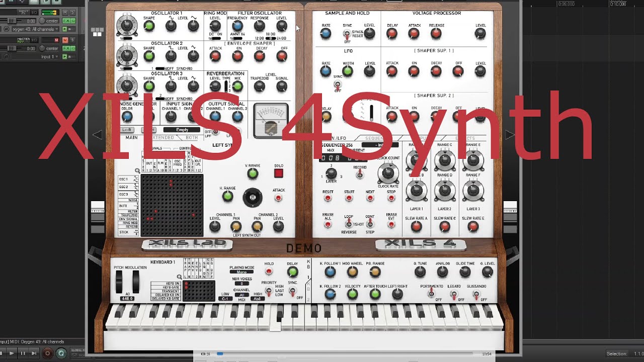Image resolution: width=644 pixels, height=362 pixels.
Task: Open the NBR Voices value selector
Action: [242, 284]
